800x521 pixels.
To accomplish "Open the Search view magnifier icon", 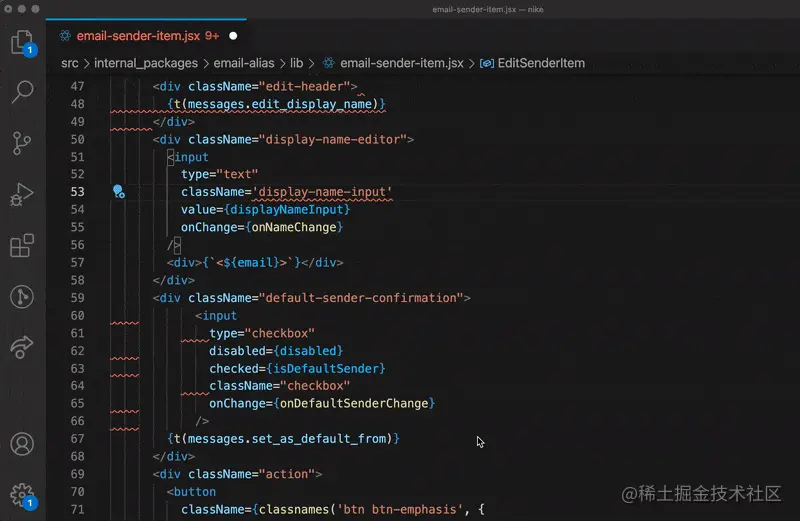I will tap(21, 92).
